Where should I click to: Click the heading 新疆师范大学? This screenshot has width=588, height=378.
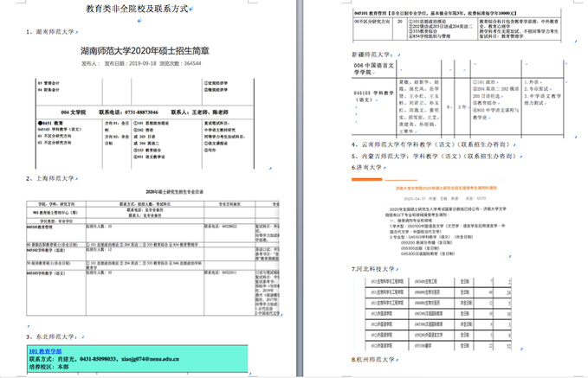click(x=374, y=54)
